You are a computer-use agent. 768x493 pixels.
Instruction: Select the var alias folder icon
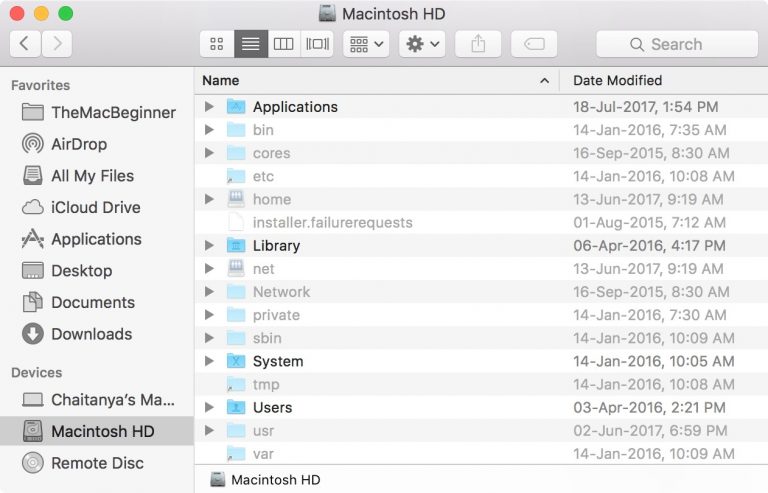(x=236, y=454)
